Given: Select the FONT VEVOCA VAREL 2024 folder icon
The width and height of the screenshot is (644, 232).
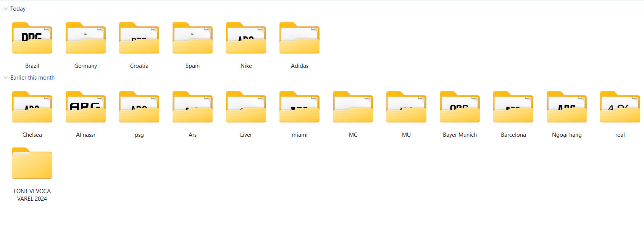Looking at the screenshot, I should [x=32, y=163].
